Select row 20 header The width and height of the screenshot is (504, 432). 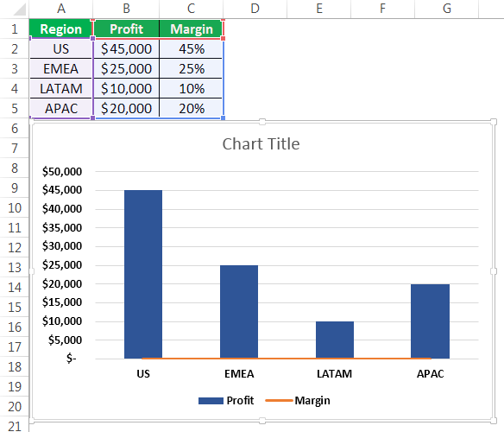[x=15, y=407]
